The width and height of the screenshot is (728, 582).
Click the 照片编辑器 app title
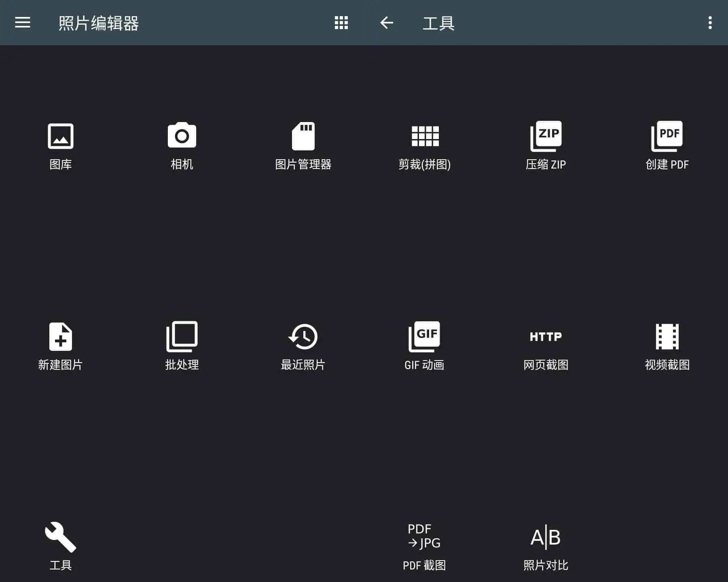point(99,23)
